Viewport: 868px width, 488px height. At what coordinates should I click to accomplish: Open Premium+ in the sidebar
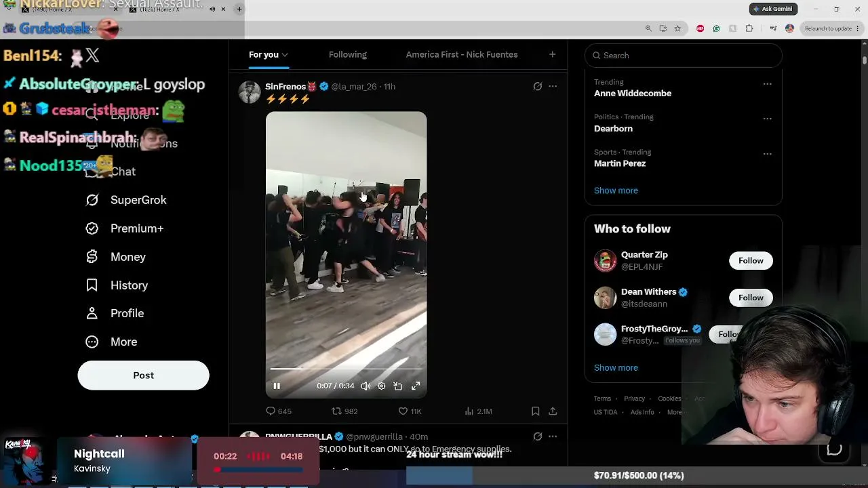125,228
